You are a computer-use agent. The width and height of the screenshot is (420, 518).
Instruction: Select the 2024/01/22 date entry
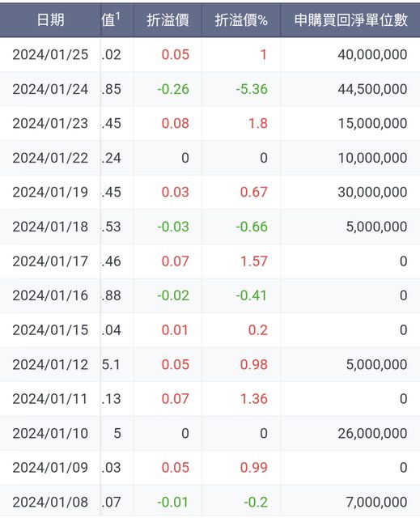pyautogui.click(x=50, y=158)
